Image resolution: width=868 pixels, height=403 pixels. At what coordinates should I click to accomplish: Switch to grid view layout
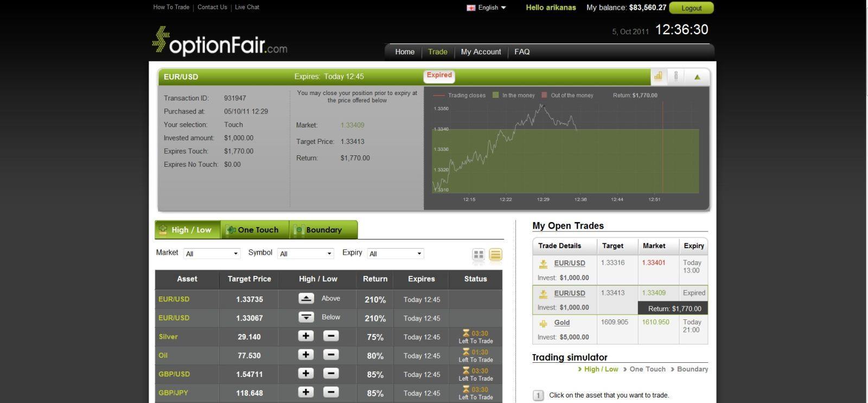click(x=478, y=254)
